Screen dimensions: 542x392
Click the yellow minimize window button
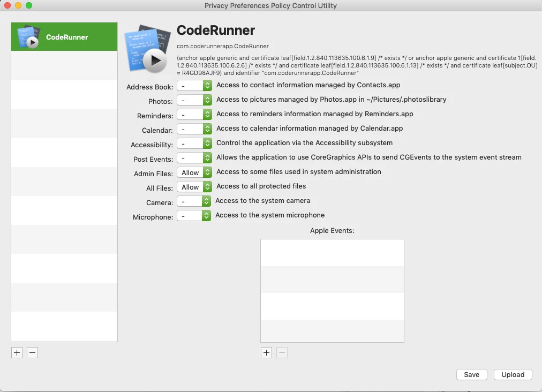point(18,5)
